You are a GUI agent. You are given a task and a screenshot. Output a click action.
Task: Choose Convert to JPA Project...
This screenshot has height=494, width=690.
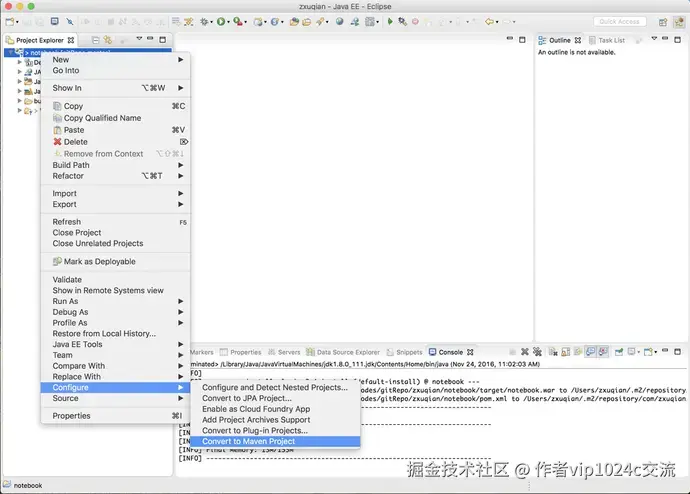pyautogui.click(x=275, y=398)
